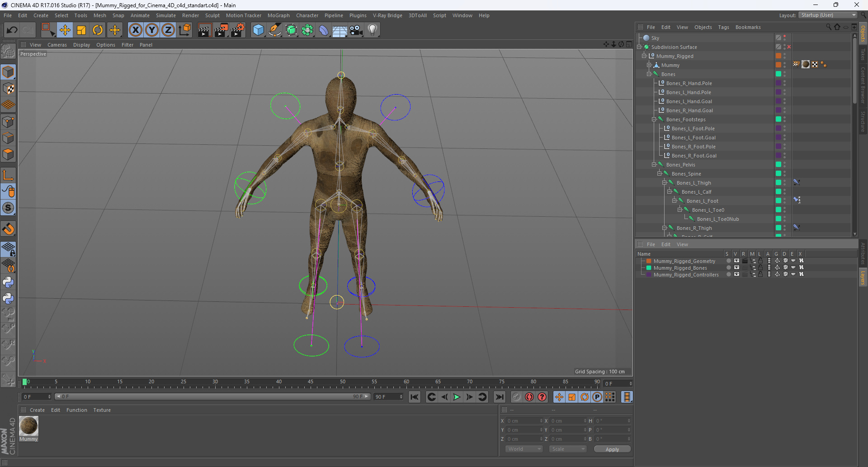
Task: Collapse Bones_Footsteps node
Action: pos(654,119)
